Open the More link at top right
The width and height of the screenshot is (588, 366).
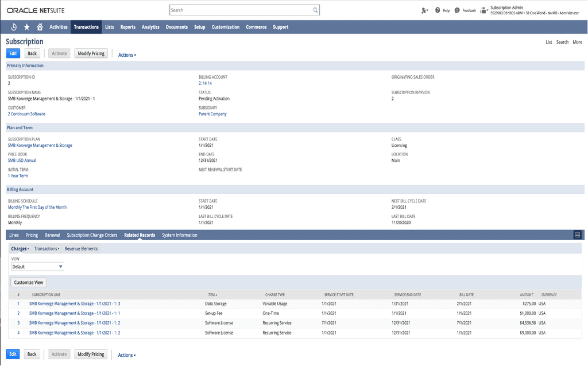[x=578, y=42]
